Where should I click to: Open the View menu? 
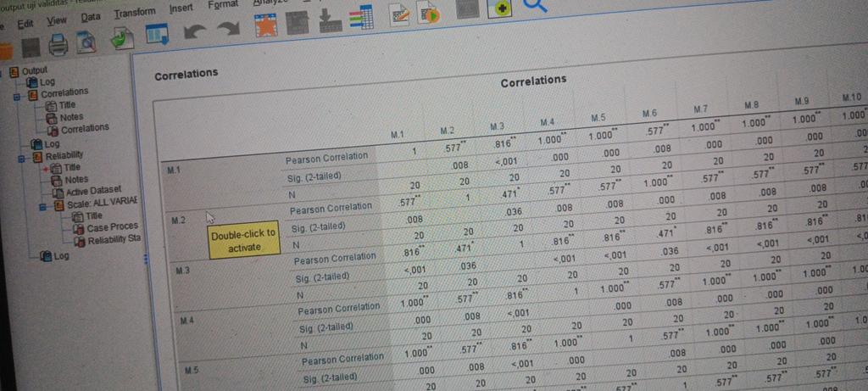pyautogui.click(x=57, y=20)
